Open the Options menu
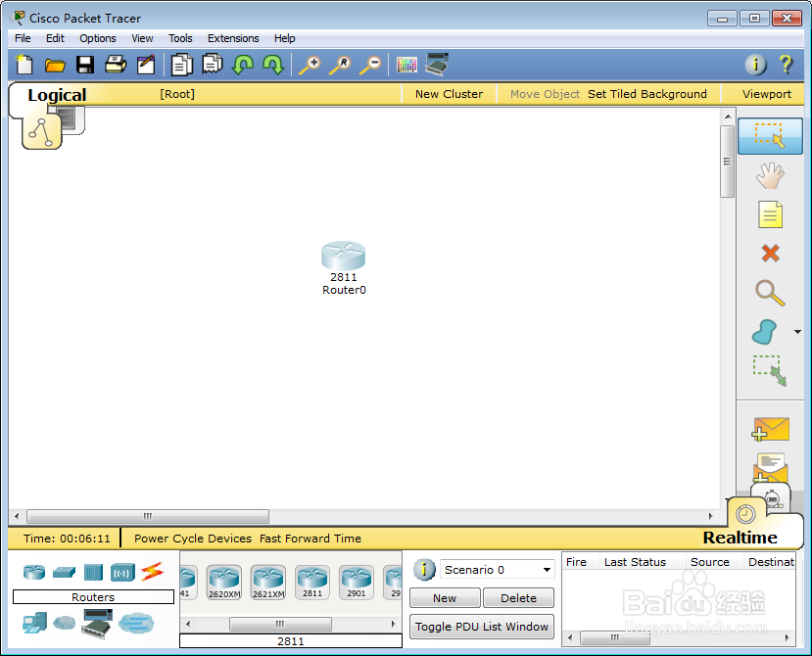This screenshot has width=812, height=656. [98, 38]
